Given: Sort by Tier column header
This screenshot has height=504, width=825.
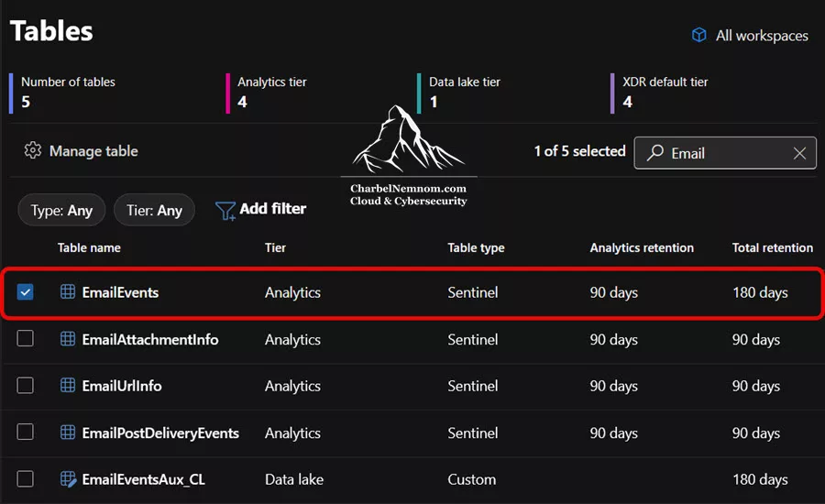Looking at the screenshot, I should coord(275,247).
